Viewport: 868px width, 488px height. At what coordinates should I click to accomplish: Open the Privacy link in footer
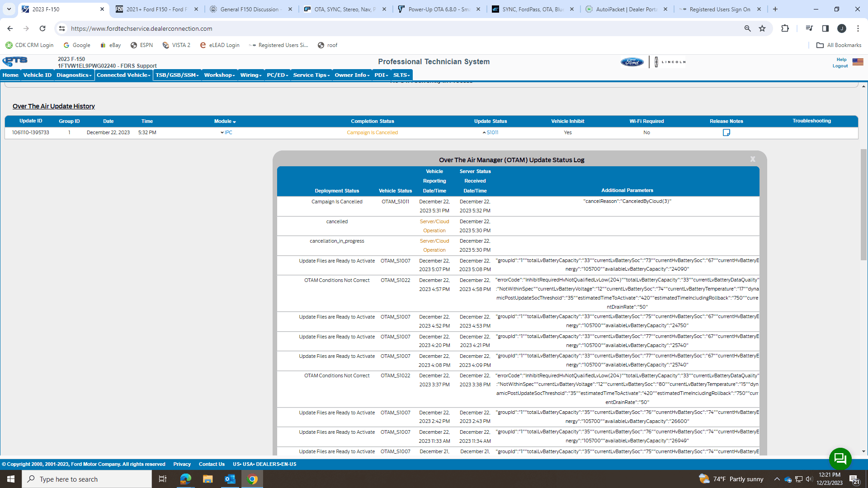point(182,464)
